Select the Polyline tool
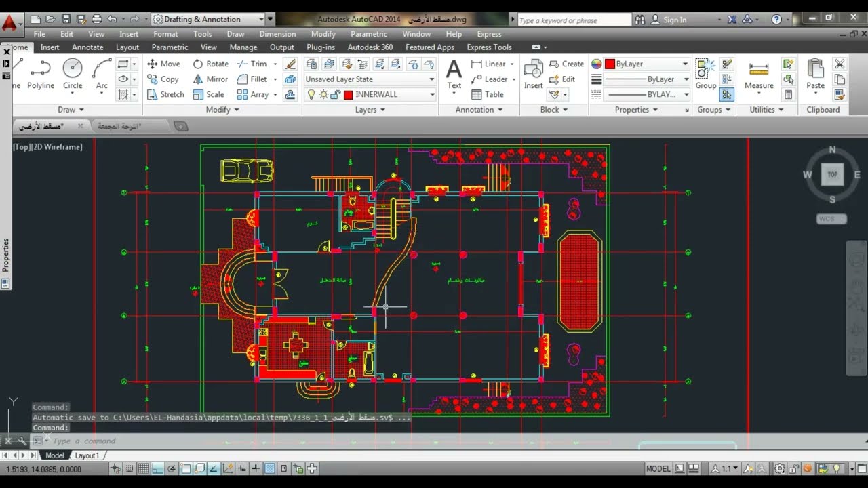868x488 pixels. [x=41, y=74]
